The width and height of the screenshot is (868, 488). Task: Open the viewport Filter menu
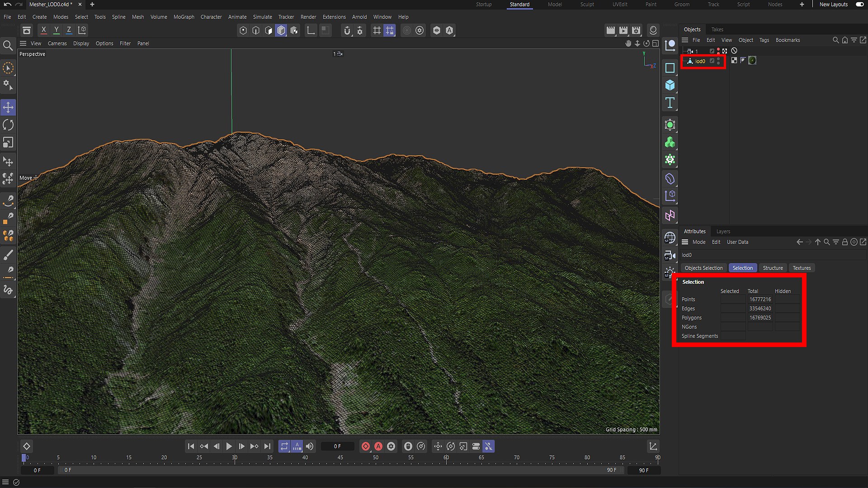pyautogui.click(x=125, y=43)
